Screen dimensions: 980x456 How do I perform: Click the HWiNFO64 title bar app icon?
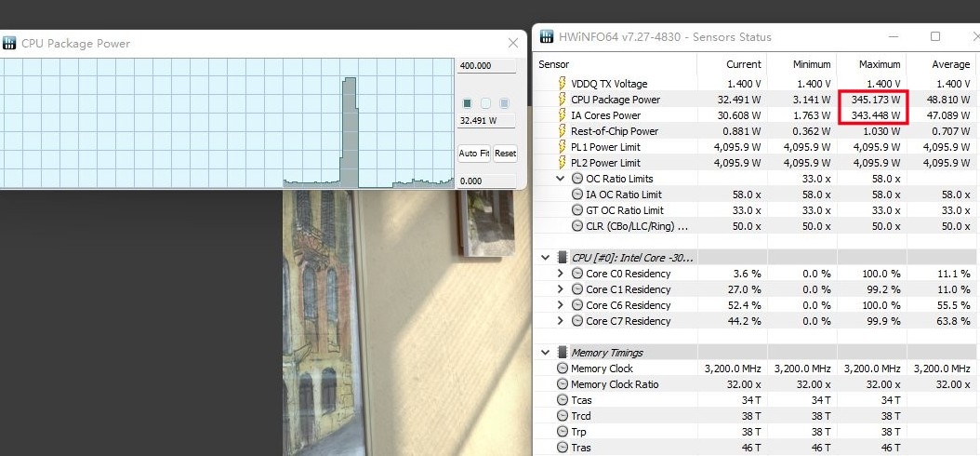pos(545,37)
